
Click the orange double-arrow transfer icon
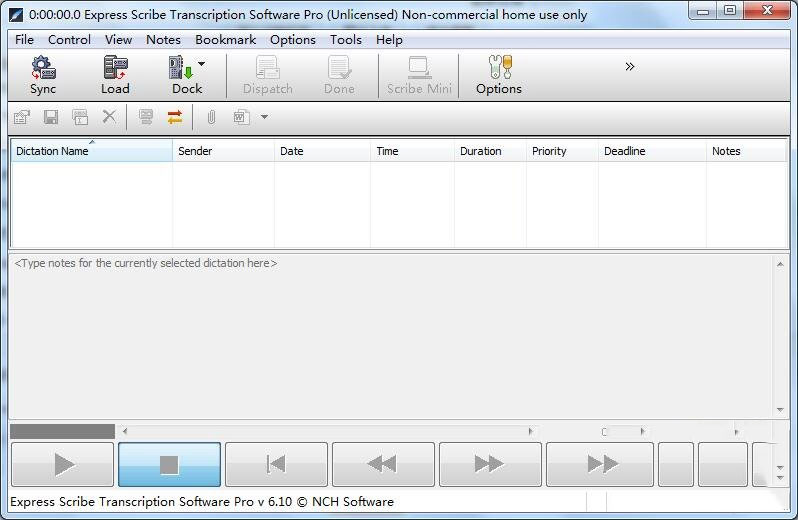point(175,118)
